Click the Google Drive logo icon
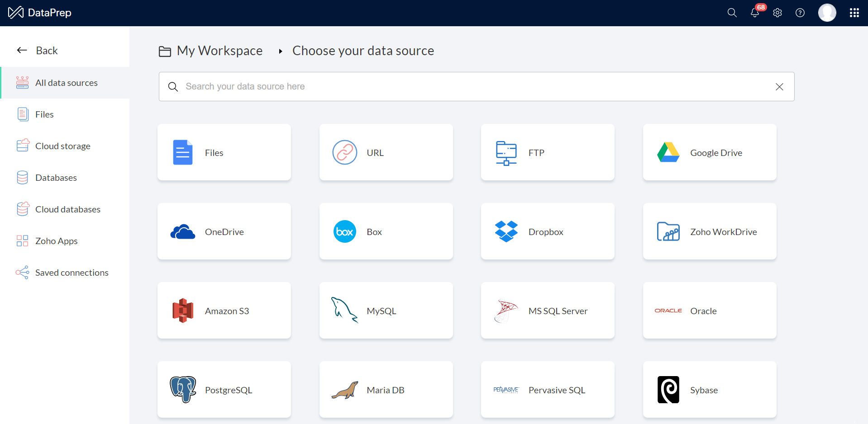Screen dimensions: 868x424 point(668,152)
